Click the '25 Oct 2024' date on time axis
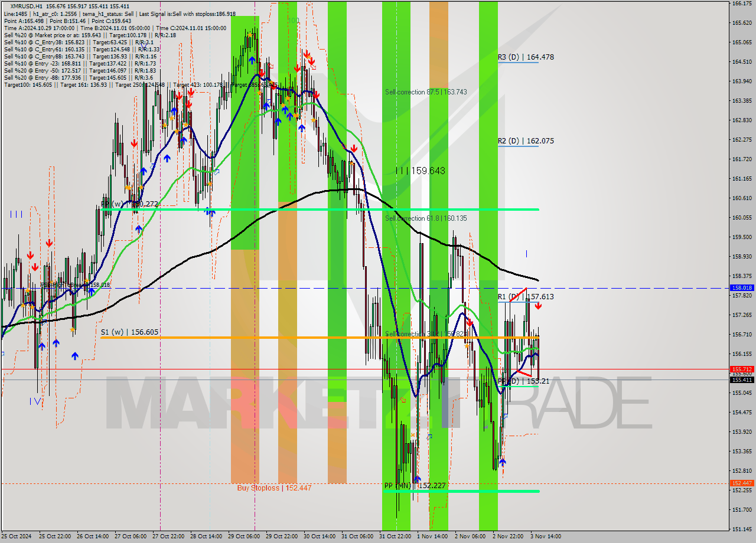756x543 pixels. pyautogui.click(x=17, y=537)
